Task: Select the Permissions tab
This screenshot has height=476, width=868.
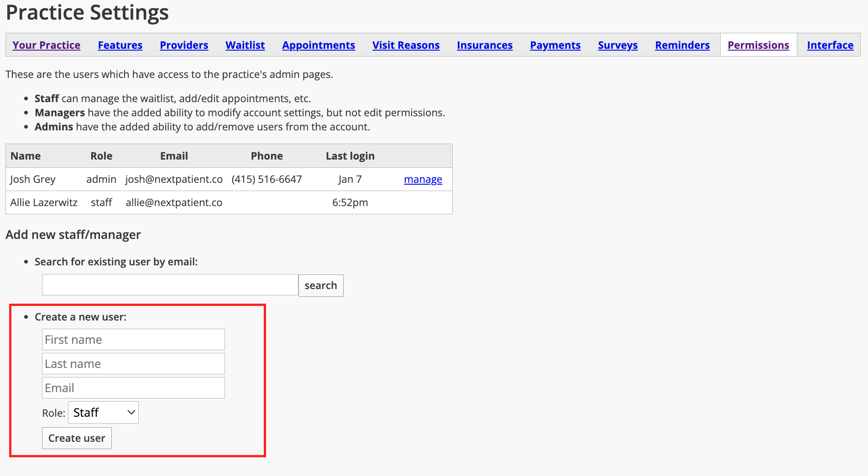Action: click(758, 45)
